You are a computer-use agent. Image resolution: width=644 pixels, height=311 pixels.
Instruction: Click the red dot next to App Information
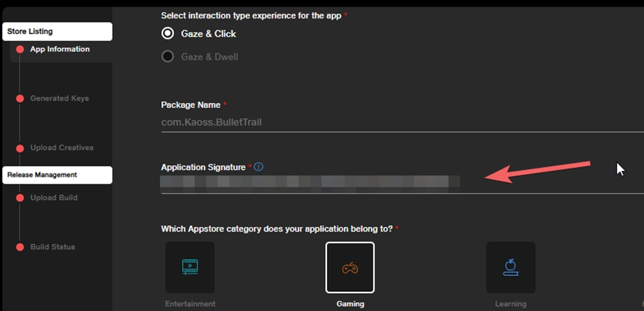click(x=20, y=50)
